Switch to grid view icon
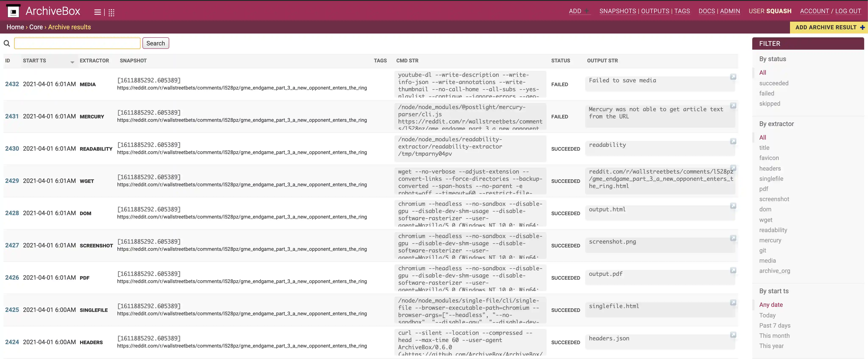The width and height of the screenshot is (868, 359). [112, 13]
